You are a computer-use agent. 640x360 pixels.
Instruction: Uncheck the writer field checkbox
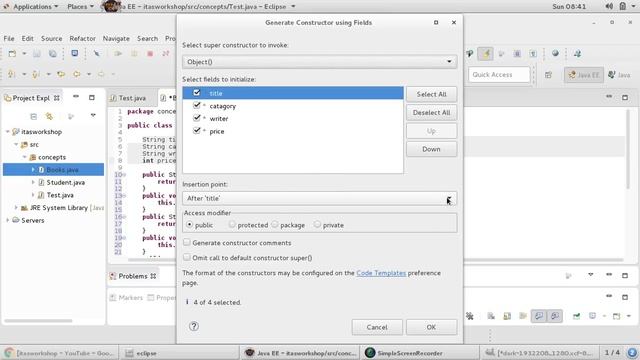pyautogui.click(x=197, y=118)
